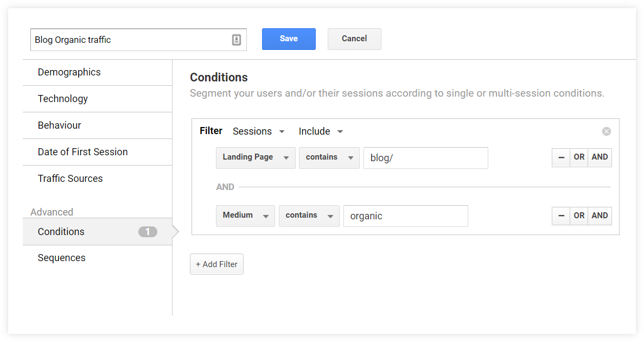Open the Medium dimension dropdown
Screen dimensions: 644x342
(245, 216)
